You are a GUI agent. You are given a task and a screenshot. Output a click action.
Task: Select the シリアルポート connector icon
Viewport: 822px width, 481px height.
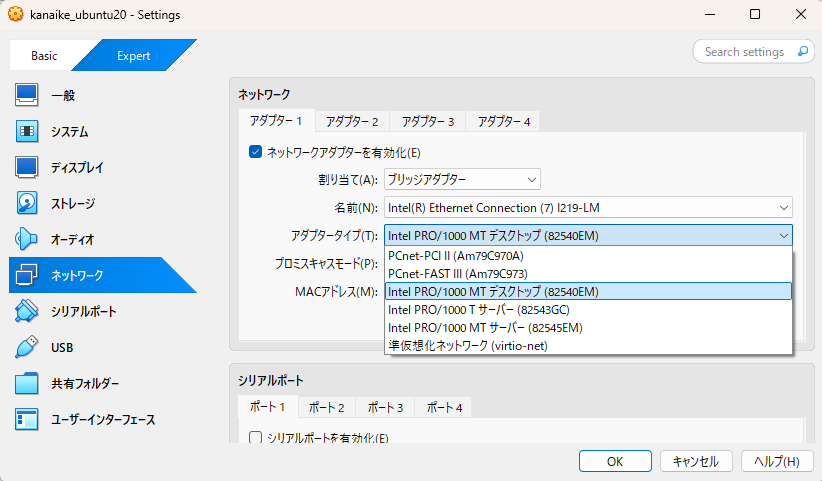tap(26, 311)
